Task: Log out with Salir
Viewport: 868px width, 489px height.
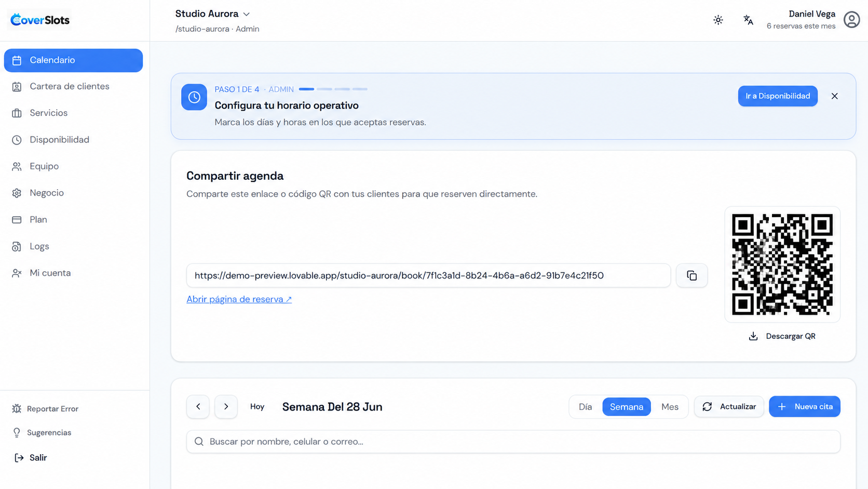Action: pos(38,458)
